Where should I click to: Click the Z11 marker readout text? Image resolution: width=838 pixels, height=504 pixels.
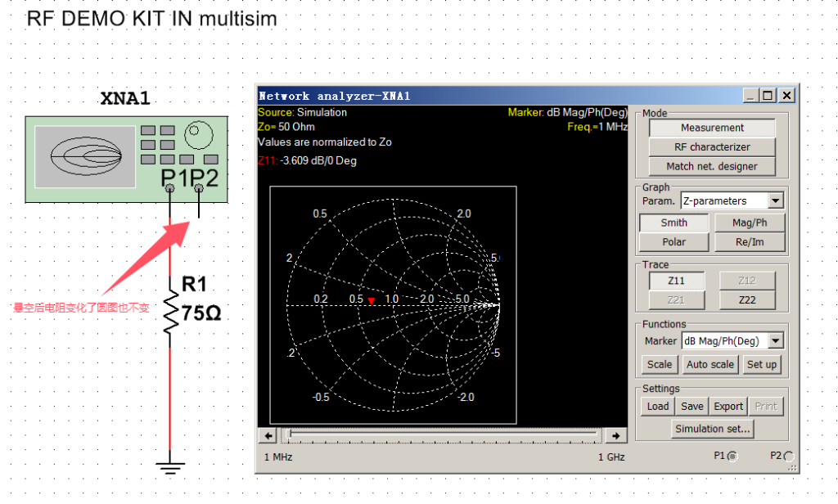coord(308,160)
